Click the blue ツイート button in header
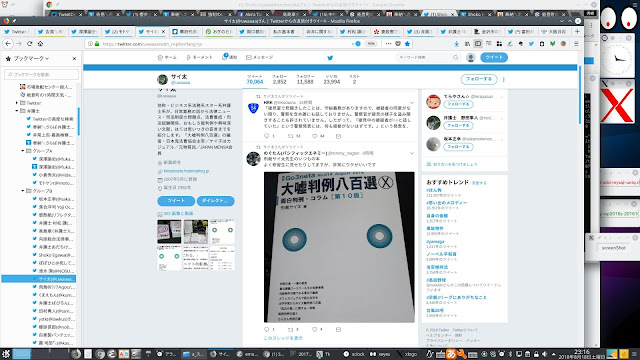 (x=494, y=58)
